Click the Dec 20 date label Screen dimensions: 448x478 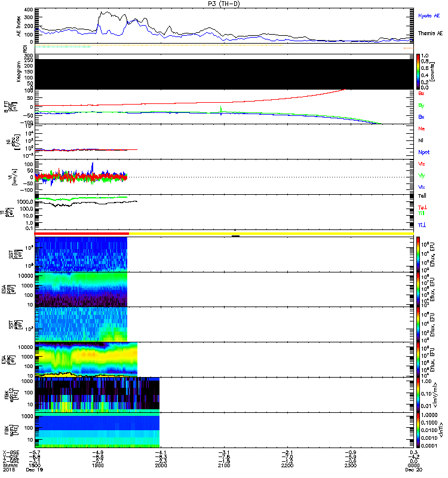tap(413, 470)
